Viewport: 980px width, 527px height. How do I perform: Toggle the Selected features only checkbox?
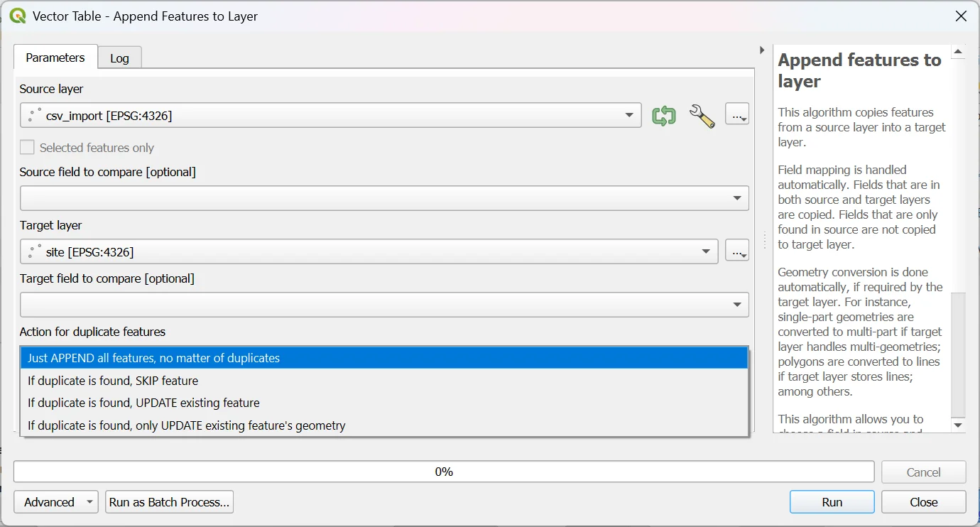27,148
